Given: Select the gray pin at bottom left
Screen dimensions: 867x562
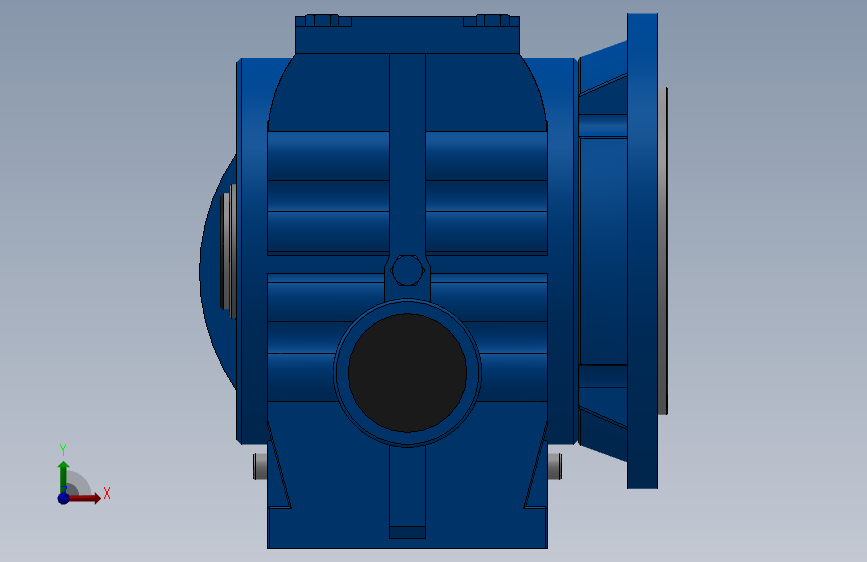Looking at the screenshot, I should coord(260,466).
